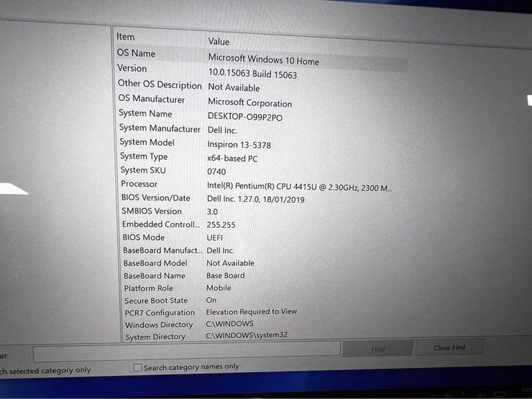
Task: Click the value 0740
Action: pyautogui.click(x=216, y=172)
